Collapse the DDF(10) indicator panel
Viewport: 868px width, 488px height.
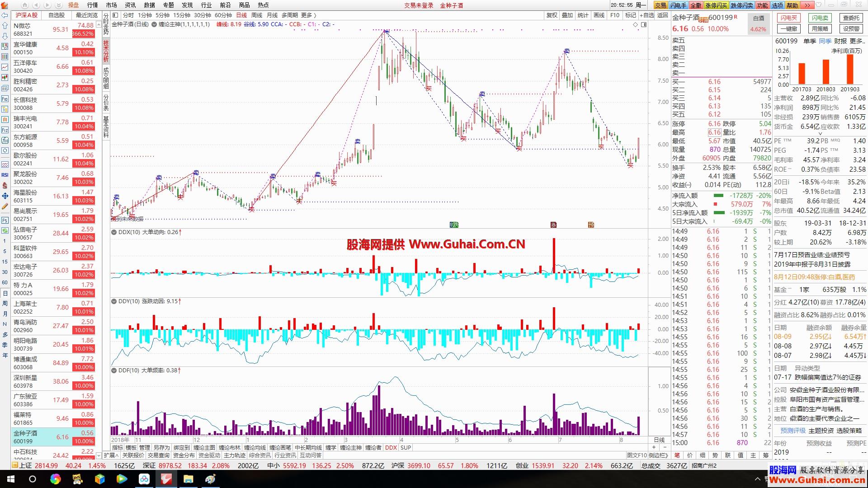(114, 371)
